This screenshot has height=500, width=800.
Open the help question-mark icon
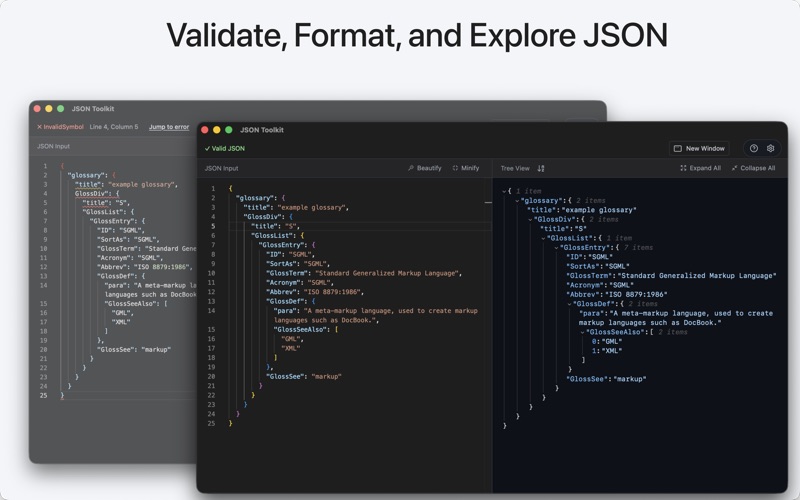(x=754, y=148)
